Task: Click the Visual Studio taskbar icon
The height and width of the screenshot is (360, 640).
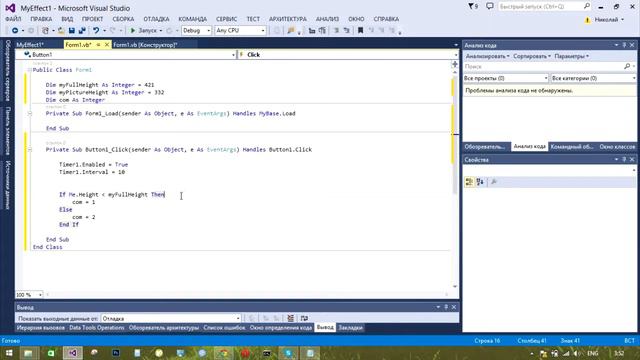Action: tap(73, 353)
